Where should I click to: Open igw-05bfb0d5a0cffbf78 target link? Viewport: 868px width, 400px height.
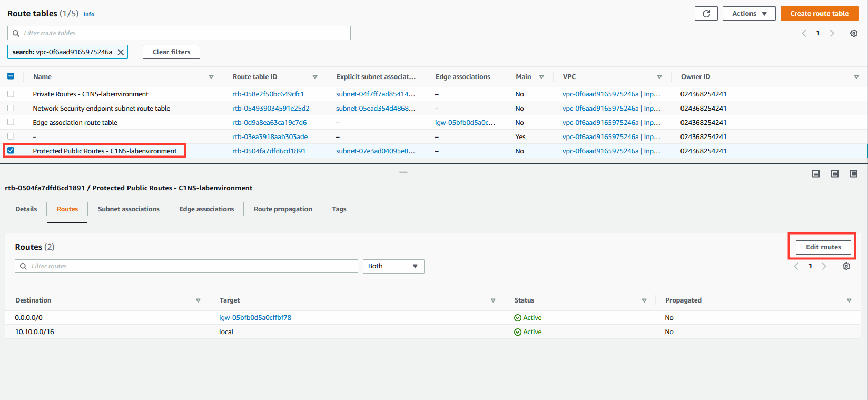point(255,318)
